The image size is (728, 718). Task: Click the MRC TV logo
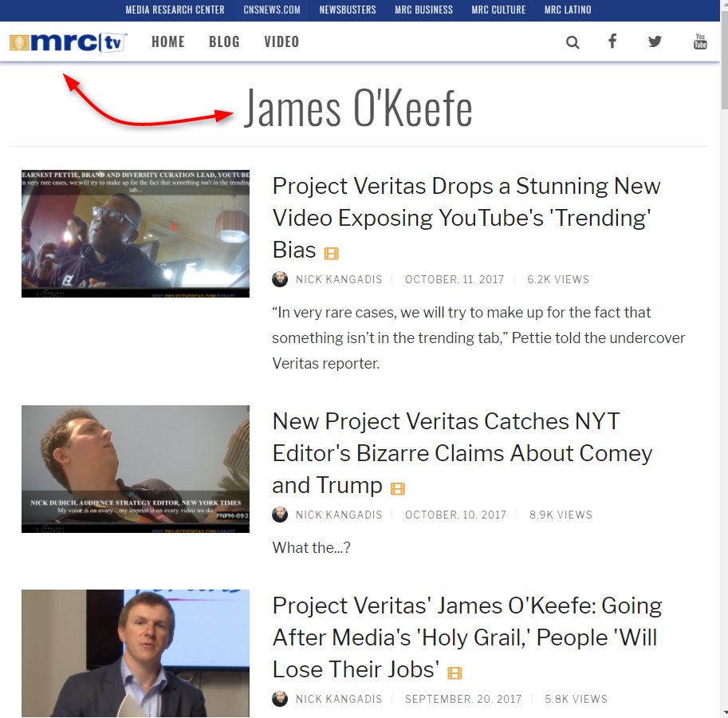click(69, 42)
